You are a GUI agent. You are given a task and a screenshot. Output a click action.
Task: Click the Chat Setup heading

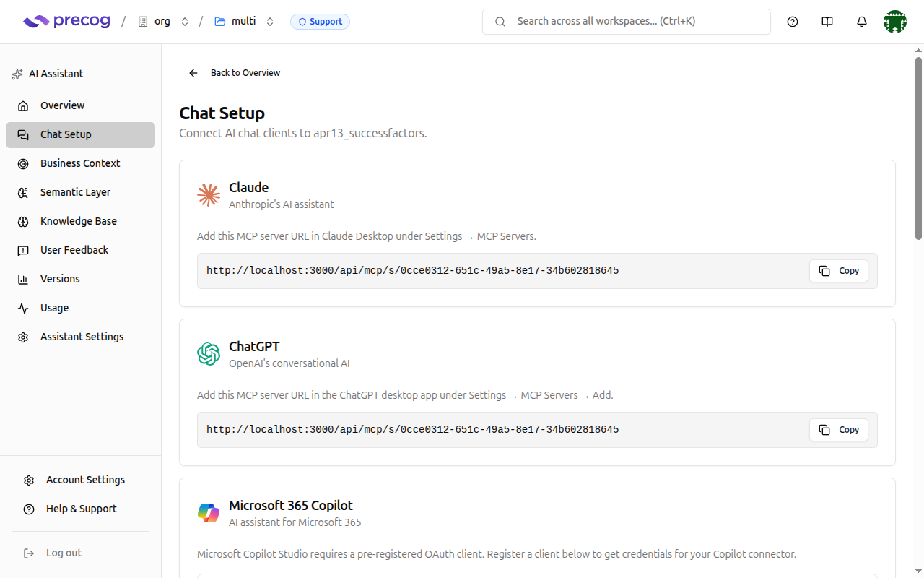coord(222,113)
